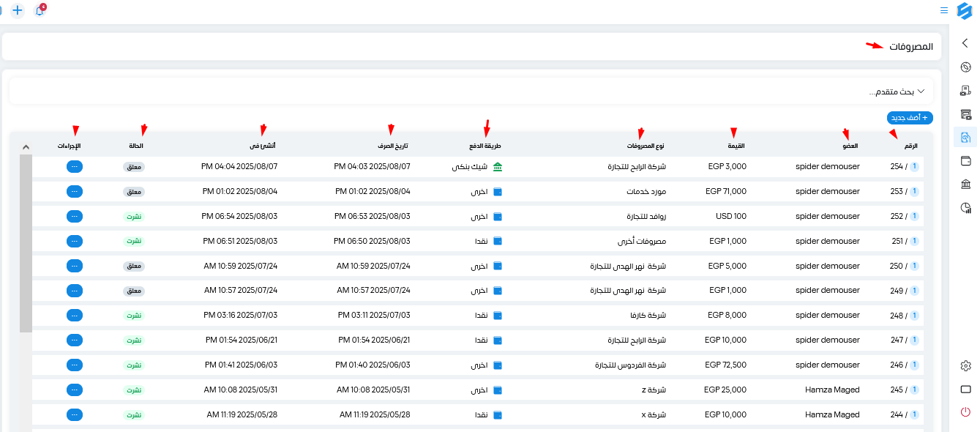The width and height of the screenshot is (980, 432).
Task: Sort by the 'الرقم' number column header
Action: (910, 146)
